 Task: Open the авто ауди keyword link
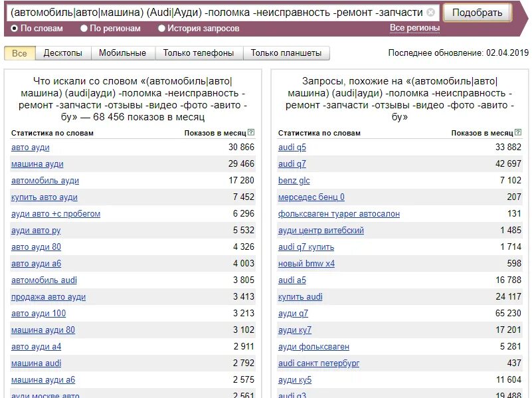[x=30, y=148]
